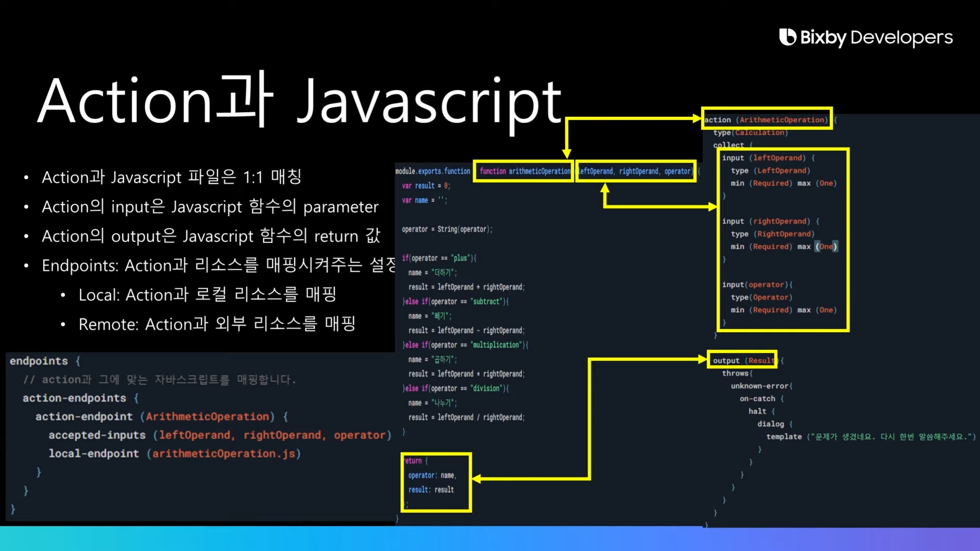Screen dimensions: 980x551
Task: Click the Bixby Developers brand text
Action: pos(876,37)
